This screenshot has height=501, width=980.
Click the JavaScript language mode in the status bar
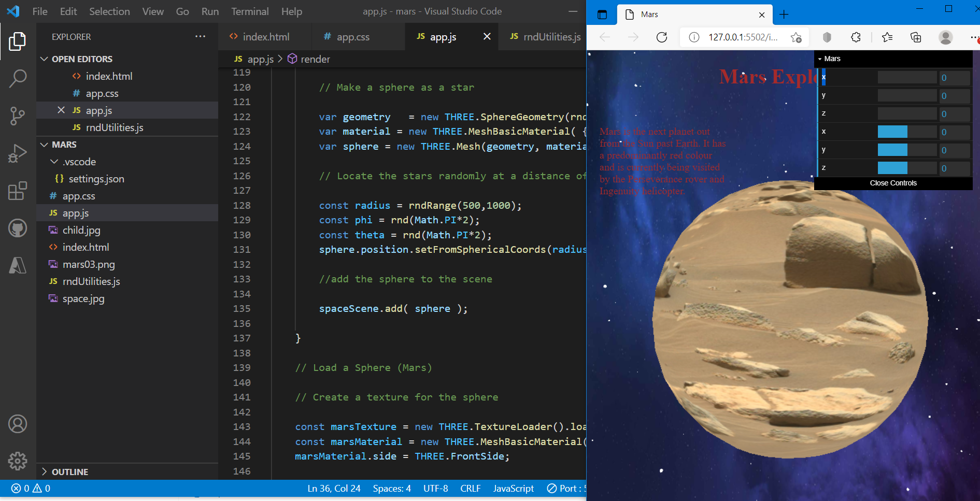[x=514, y=488]
